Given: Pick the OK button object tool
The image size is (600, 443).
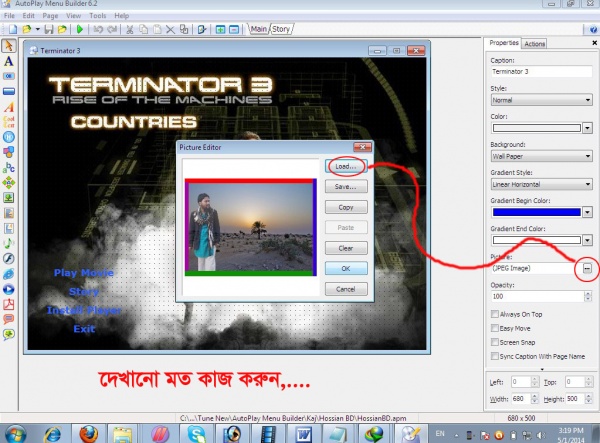Looking at the screenshot, I should (x=9, y=76).
